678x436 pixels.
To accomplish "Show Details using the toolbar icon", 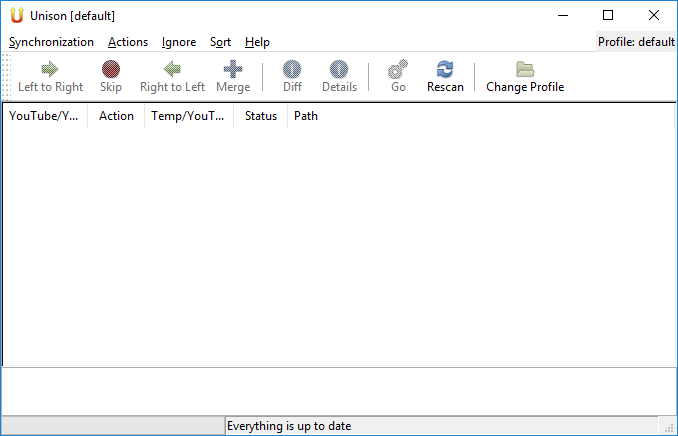I will pyautogui.click(x=339, y=69).
